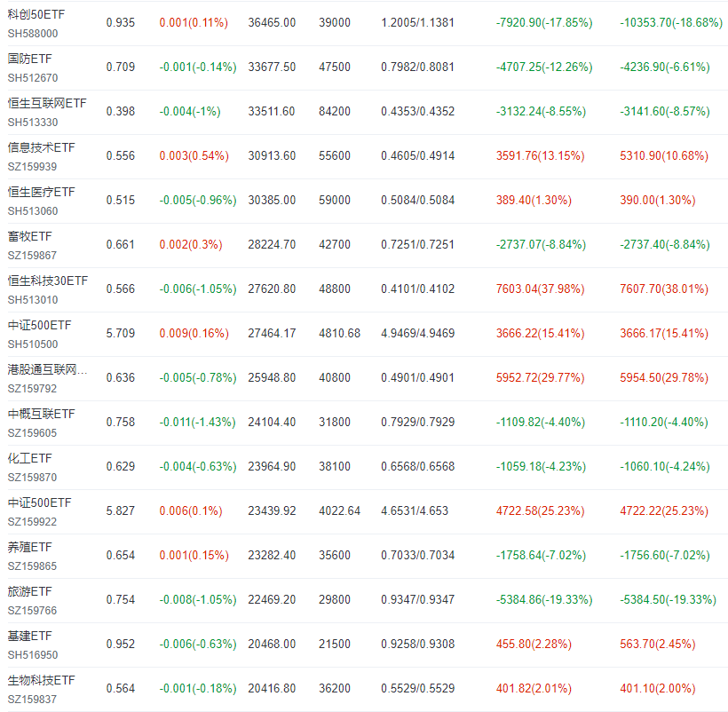Select market value 20416.80
728x712 pixels.
coord(272,689)
